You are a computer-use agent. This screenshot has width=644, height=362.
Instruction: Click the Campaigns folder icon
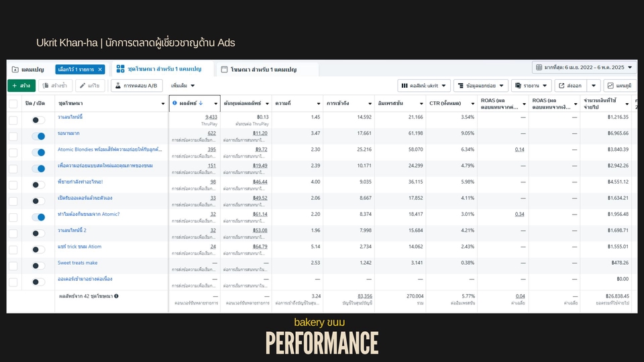[15, 69]
